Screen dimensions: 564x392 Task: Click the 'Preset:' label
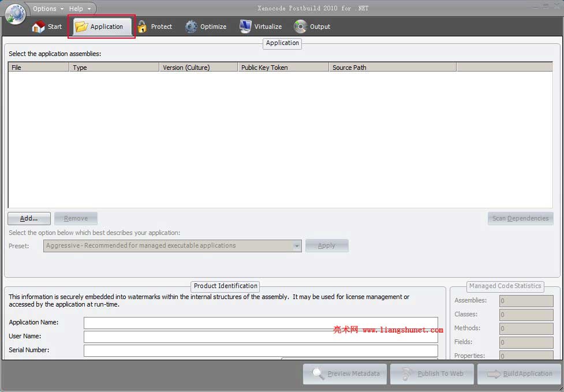(18, 246)
